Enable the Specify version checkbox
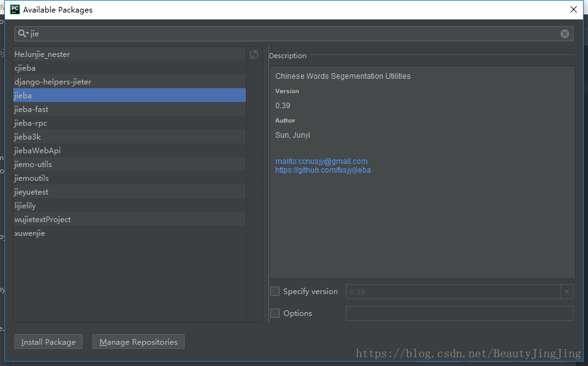Image resolution: width=588 pixels, height=366 pixels. (275, 292)
